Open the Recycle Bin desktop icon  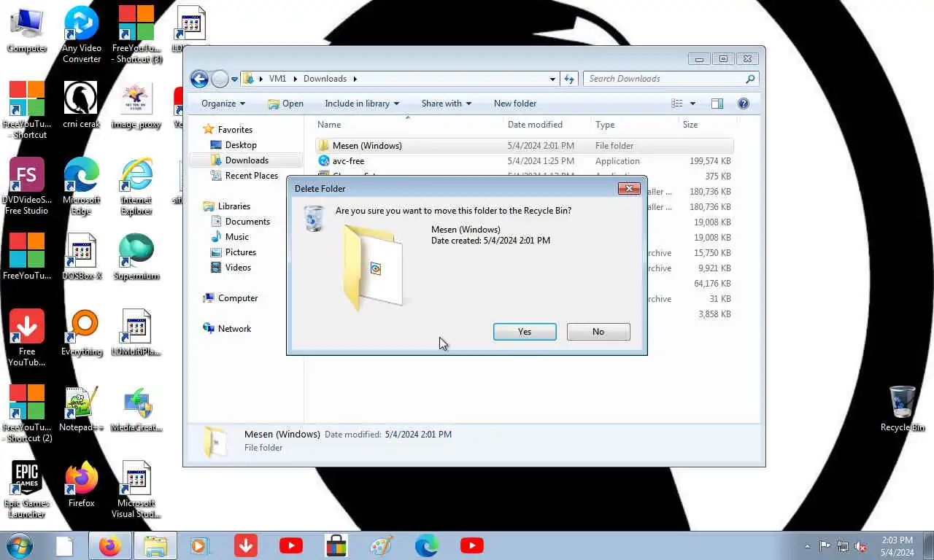903,409
